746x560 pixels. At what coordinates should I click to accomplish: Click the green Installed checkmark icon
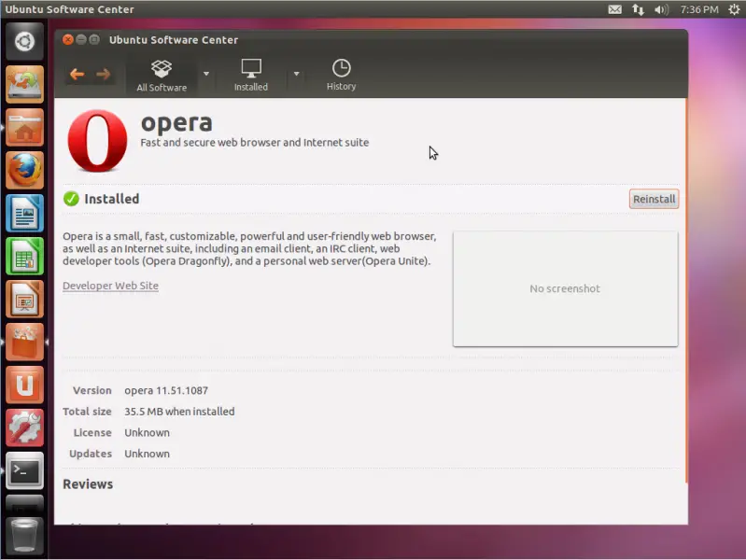[71, 199]
